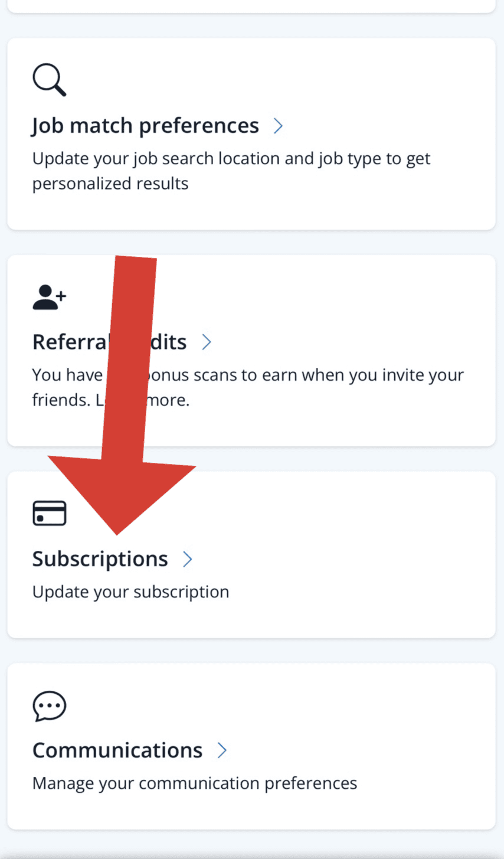Screen dimensions: 504x859
Task: Click the chevron next to Referral credits
Action: coord(207,342)
